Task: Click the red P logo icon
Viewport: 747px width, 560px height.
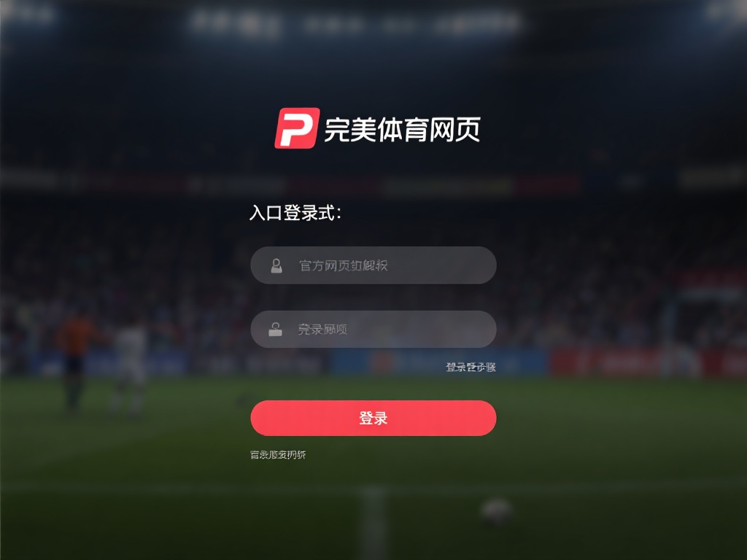Action: (x=297, y=128)
